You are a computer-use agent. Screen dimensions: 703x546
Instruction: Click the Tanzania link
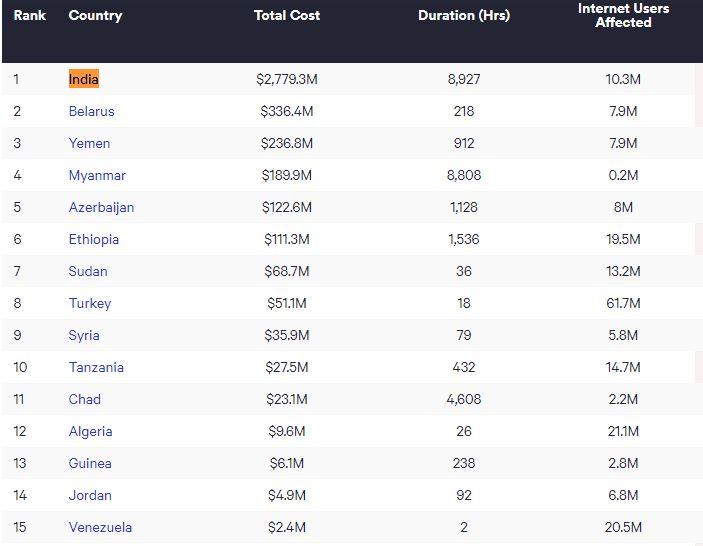[96, 367]
